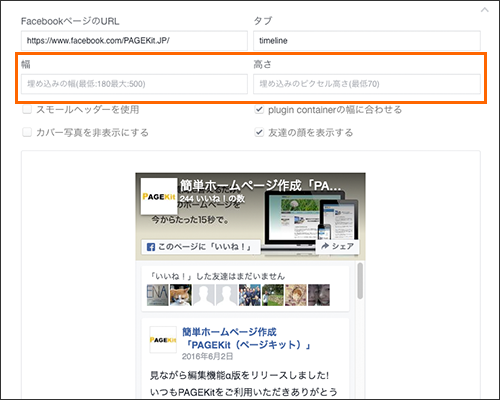Click the outdoor landscape friend avatar
The image size is (500, 400).
(x=273, y=295)
